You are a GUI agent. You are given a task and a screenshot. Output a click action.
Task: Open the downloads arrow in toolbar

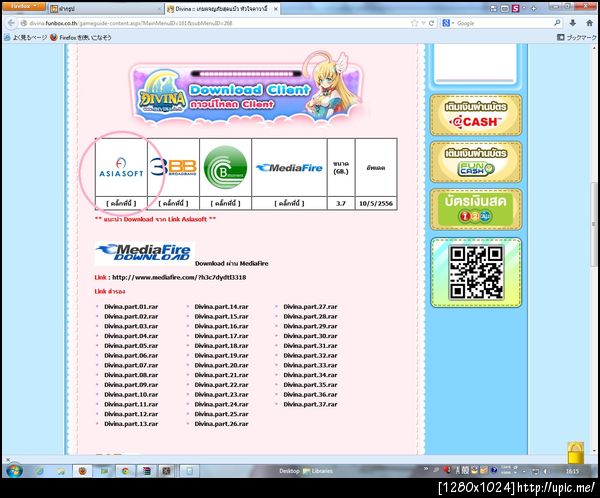[x=572, y=23]
